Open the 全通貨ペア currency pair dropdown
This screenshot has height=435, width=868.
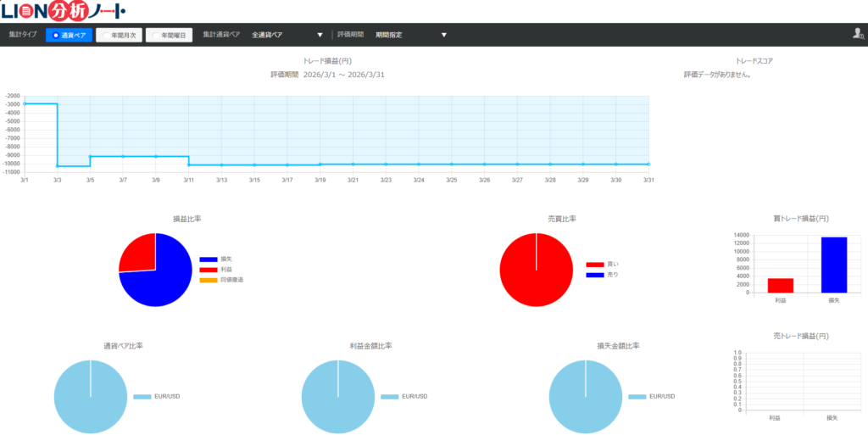click(x=287, y=35)
